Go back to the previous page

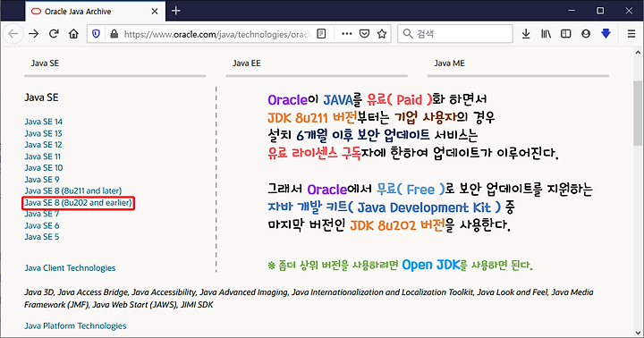click(x=13, y=34)
